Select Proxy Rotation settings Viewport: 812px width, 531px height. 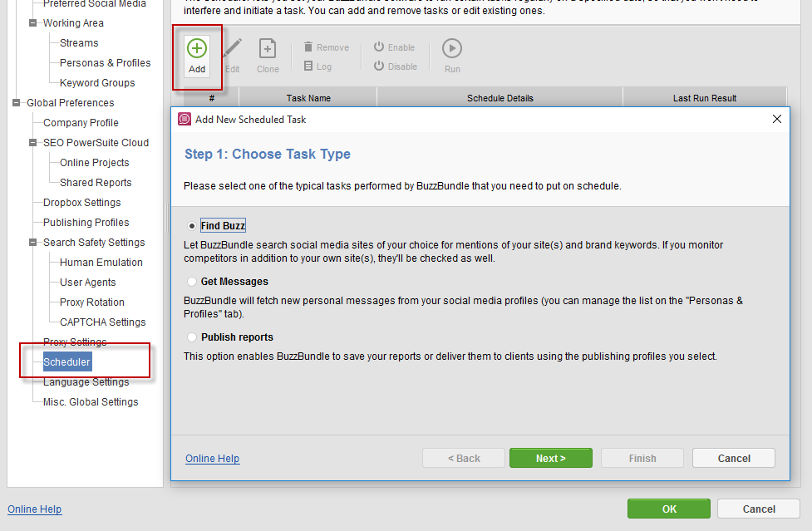tap(92, 302)
